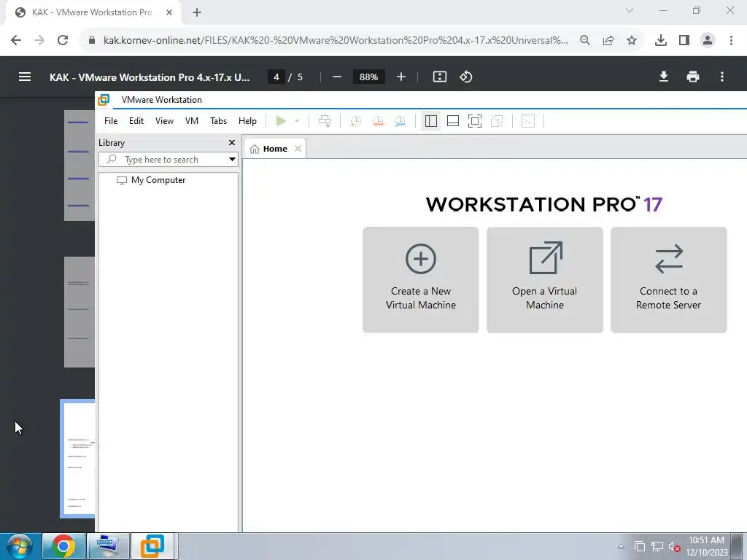Open Chrome downloads
This screenshot has width=747, height=560.
(661, 41)
